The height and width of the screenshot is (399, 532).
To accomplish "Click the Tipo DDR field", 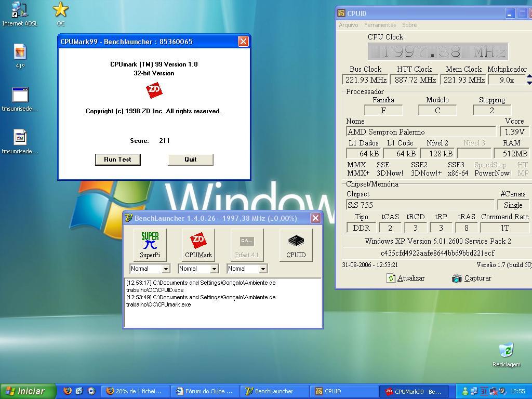I will pos(362,228).
